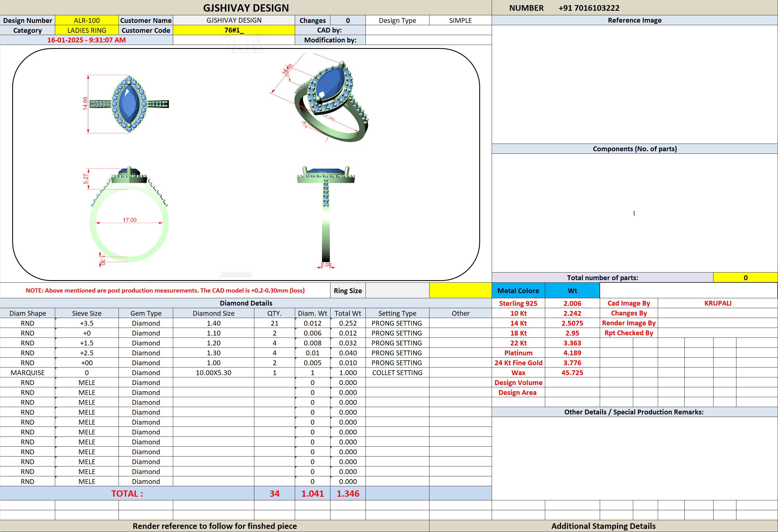Click the Sieve Size column header
Viewport: 778px width, 532px height.
click(87, 313)
